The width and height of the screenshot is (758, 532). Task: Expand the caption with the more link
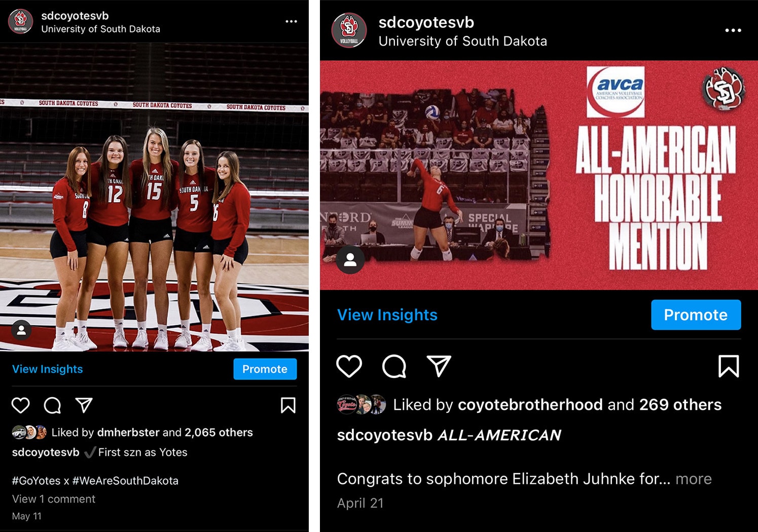tap(694, 479)
